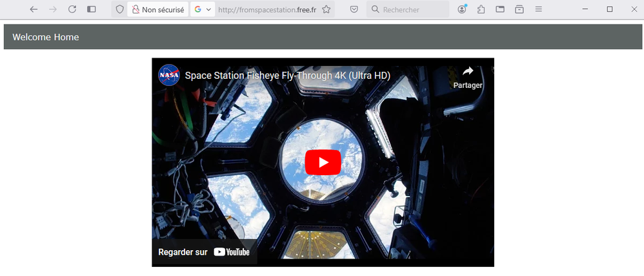This screenshot has width=644, height=276.
Task: Open the tabs folder toolbar icon
Action: [500, 10]
